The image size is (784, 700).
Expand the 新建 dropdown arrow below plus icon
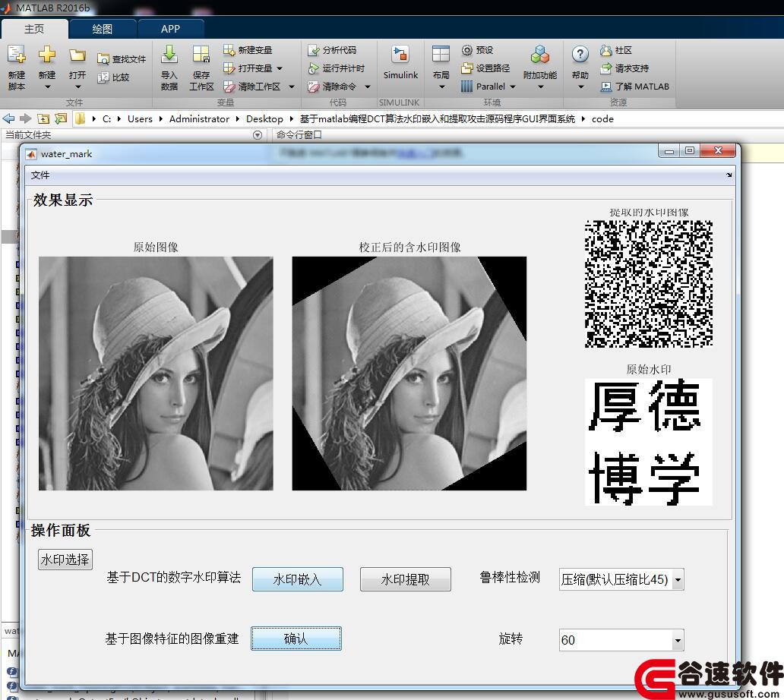[x=48, y=87]
